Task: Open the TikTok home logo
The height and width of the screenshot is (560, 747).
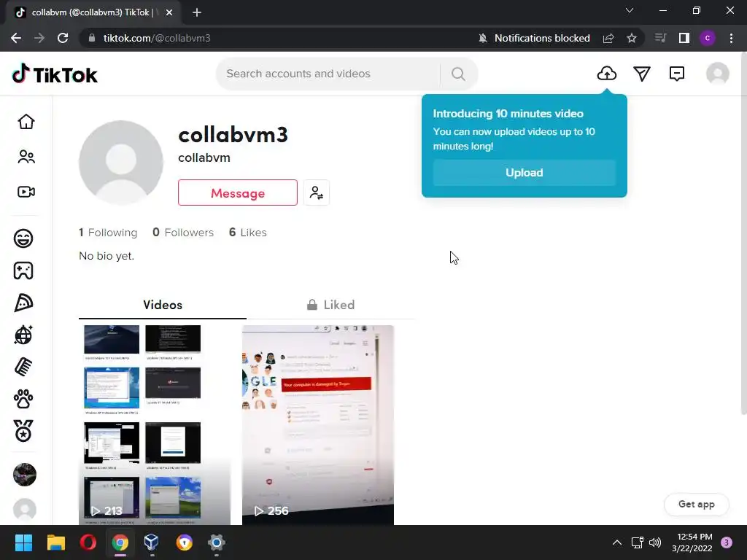Action: click(55, 74)
